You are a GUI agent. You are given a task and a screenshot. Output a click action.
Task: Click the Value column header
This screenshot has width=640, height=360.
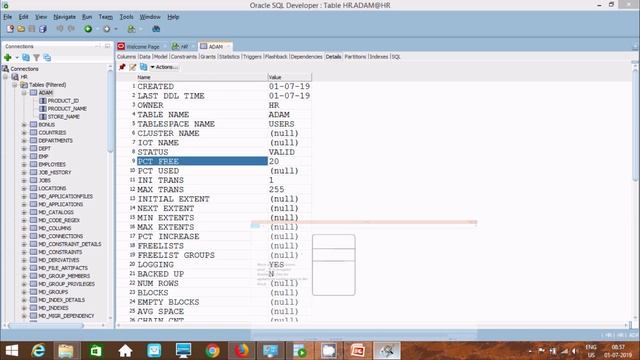[x=289, y=77]
